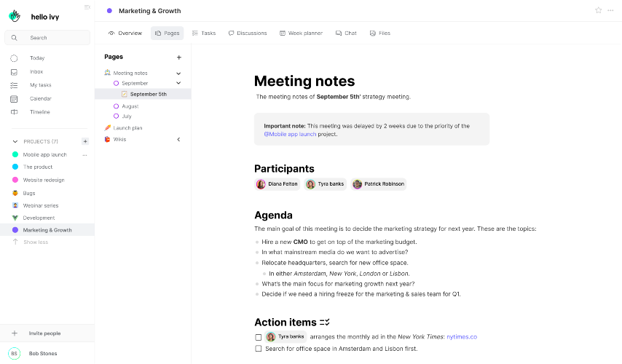Viewport: 622px width, 364px height.
Task: Click the hello ivy logo icon
Action: (x=15, y=16)
